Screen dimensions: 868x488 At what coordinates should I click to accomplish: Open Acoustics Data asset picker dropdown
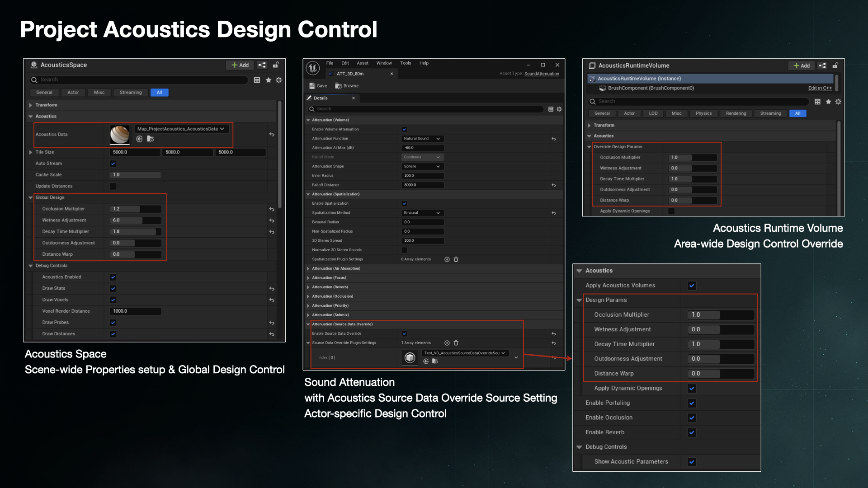pos(181,129)
